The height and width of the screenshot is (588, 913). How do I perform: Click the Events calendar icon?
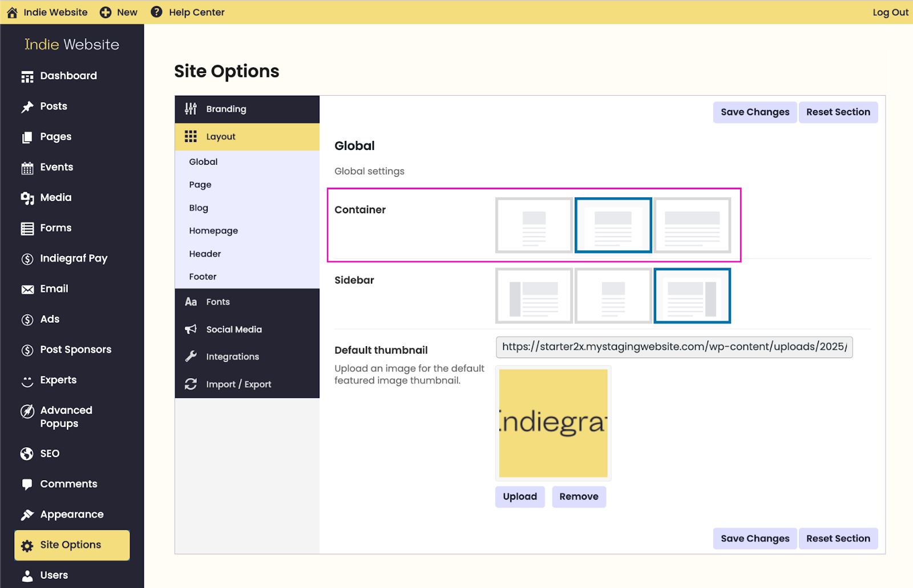point(27,168)
